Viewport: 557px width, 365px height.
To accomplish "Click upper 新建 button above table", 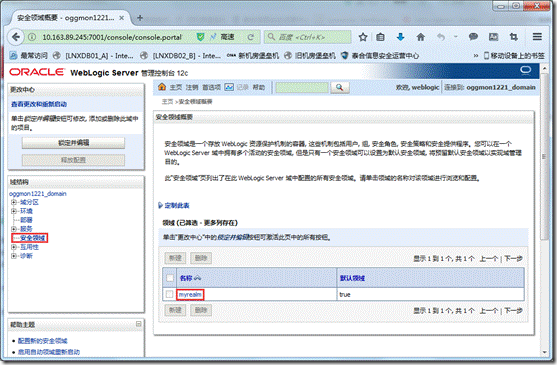I will (x=175, y=258).
